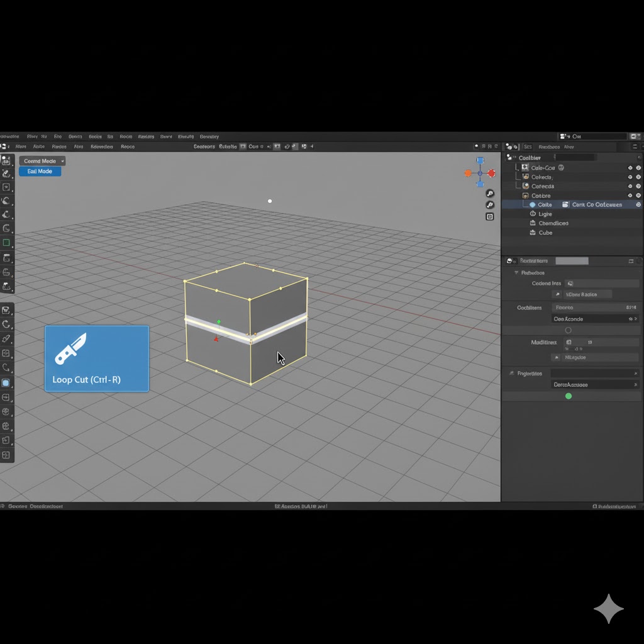Click the highlighted Caite row in the outliner
The height and width of the screenshot is (644, 644).
pyautogui.click(x=553, y=205)
